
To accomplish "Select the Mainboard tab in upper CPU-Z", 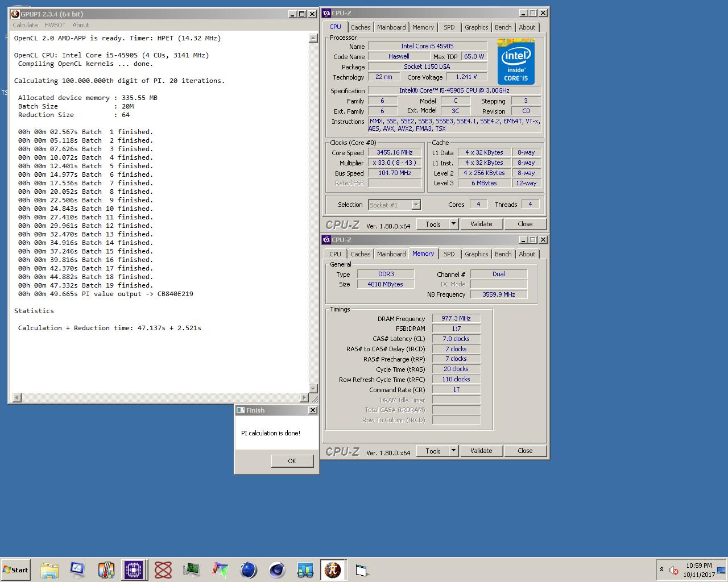I will [391, 27].
